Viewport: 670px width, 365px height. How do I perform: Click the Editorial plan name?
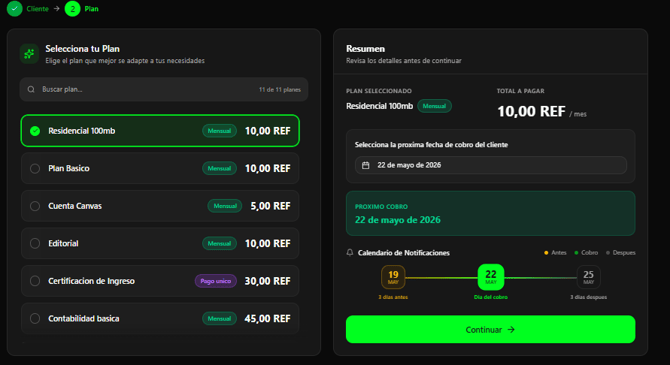point(63,243)
